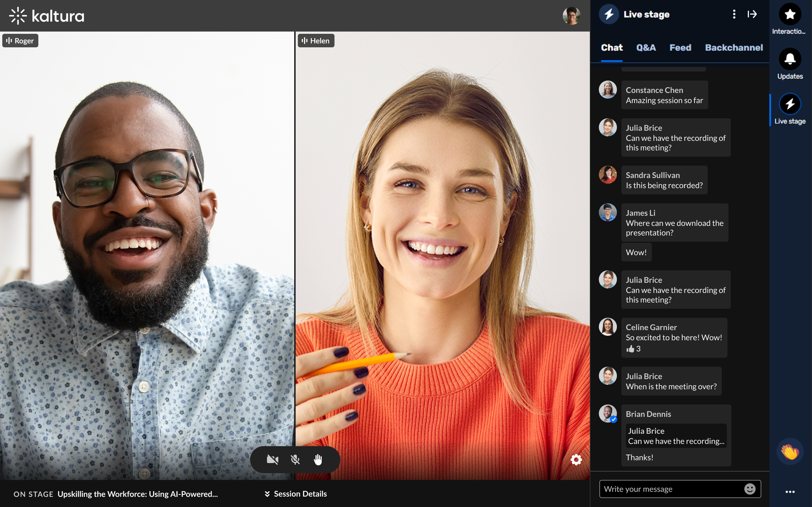Expand Session Details
Image resolution: width=812 pixels, height=507 pixels.
(296, 494)
